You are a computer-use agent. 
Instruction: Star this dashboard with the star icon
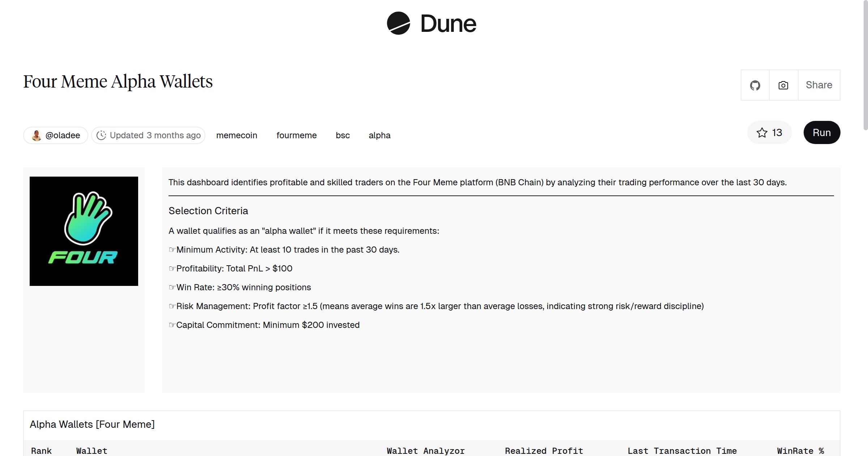pos(762,133)
